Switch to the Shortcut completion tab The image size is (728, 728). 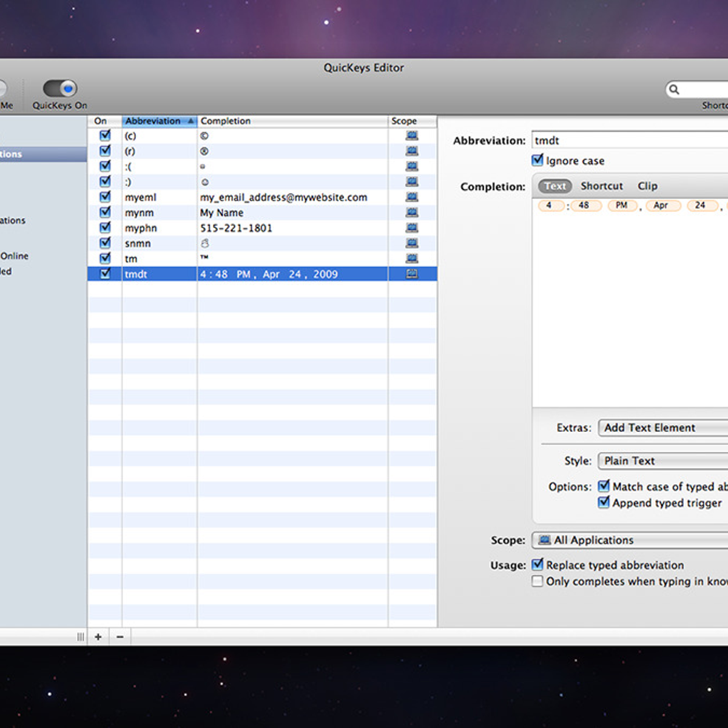(x=602, y=186)
